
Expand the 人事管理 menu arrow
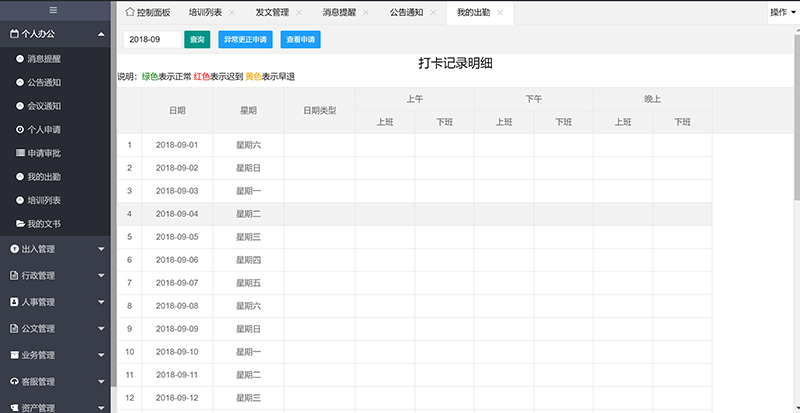[101, 302]
